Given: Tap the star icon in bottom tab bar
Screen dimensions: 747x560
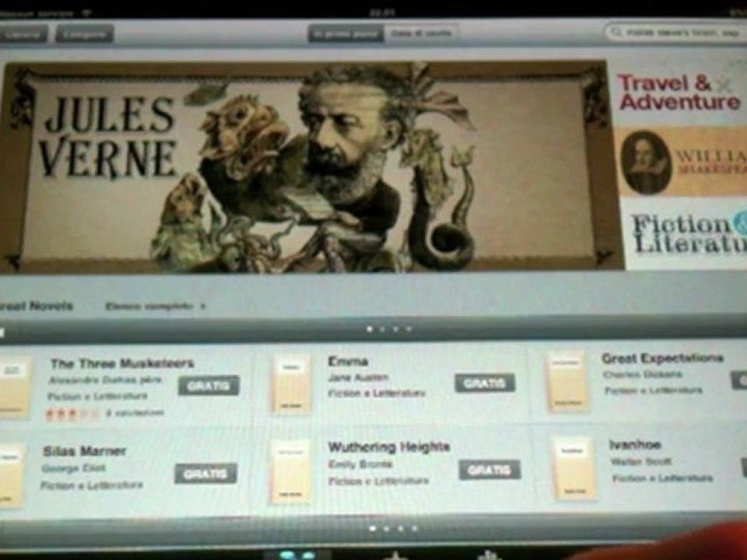Looking at the screenshot, I should (x=395, y=555).
